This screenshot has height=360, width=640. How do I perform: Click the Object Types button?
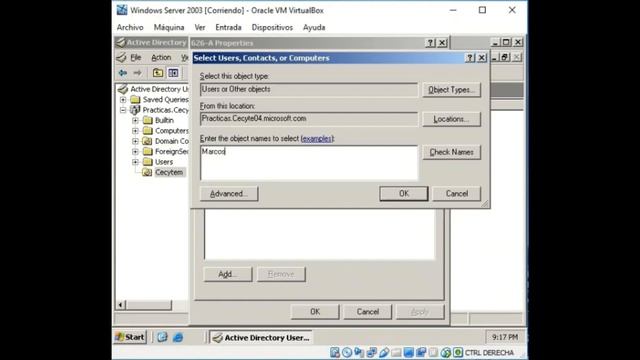click(x=451, y=90)
